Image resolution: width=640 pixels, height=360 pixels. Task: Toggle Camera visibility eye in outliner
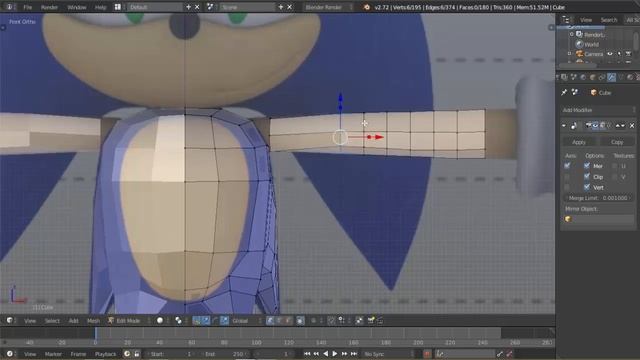pos(610,54)
